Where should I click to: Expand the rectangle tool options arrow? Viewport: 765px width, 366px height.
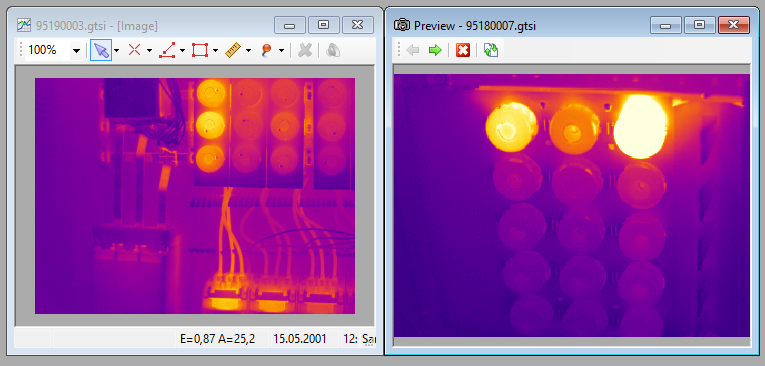(x=215, y=50)
